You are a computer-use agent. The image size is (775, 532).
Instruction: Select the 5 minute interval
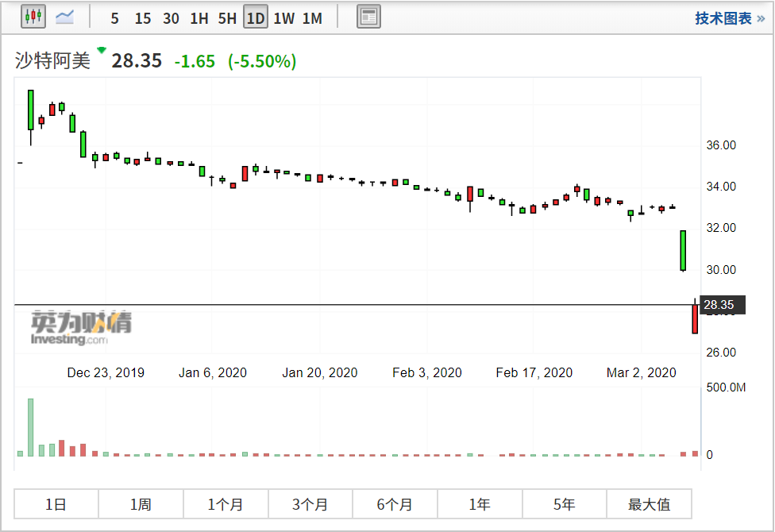tap(114, 18)
